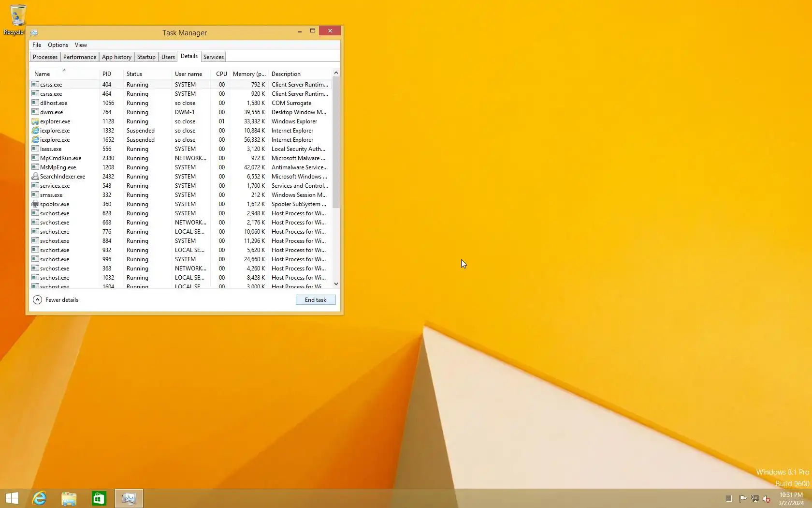Click the spoolsv.exe printer icon
Image resolution: width=812 pixels, height=508 pixels.
tap(35, 204)
